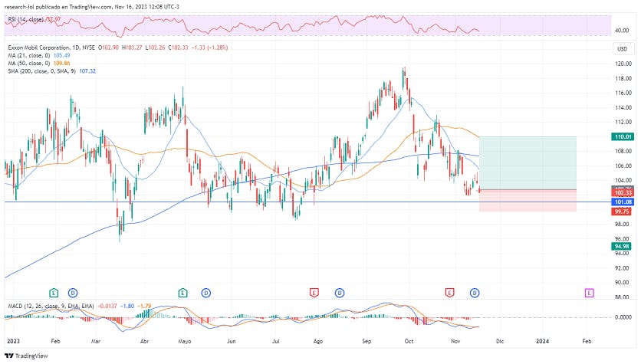Click the Ago label on the time axis
Screen dimensions: 641x364
317,341
